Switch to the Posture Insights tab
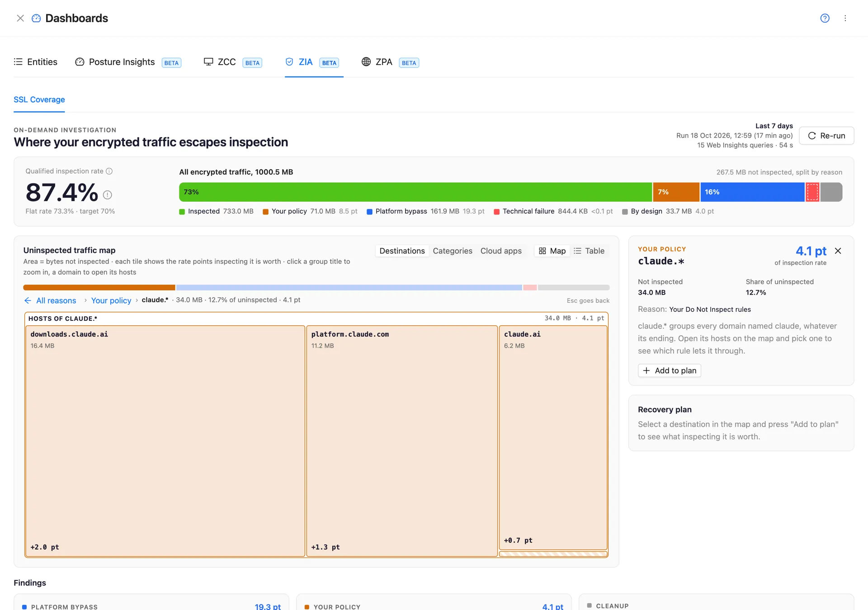 click(x=128, y=62)
